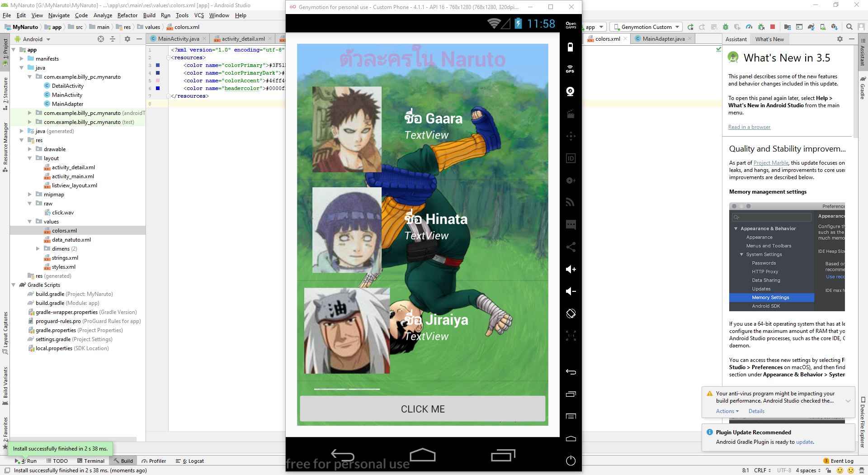The image size is (868, 475).
Task: Expand the manifests folder
Action: coord(22,59)
